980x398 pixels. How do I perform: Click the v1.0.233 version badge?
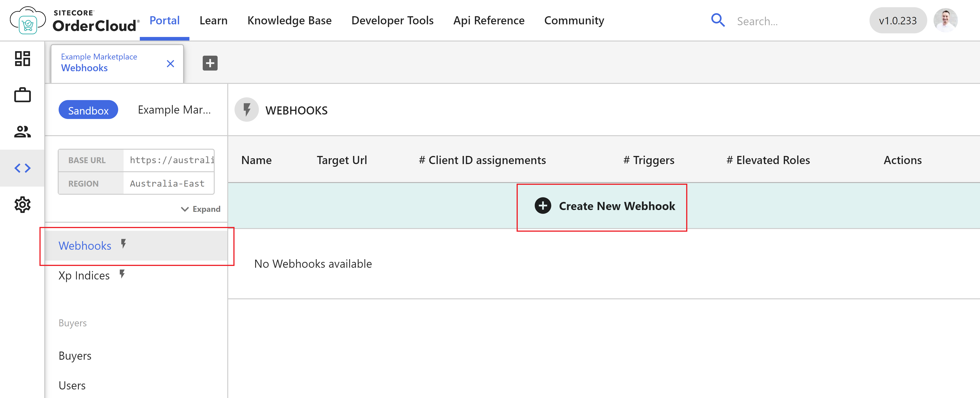[898, 21]
